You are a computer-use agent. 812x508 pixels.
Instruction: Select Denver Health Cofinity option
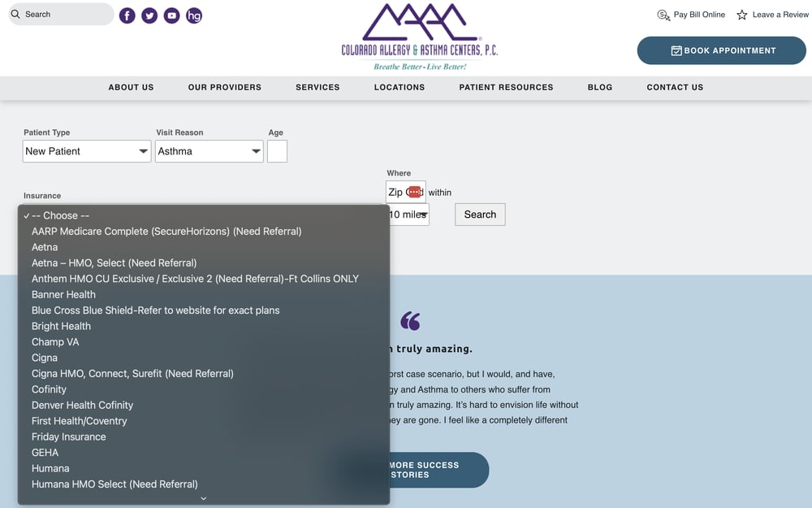204,406
